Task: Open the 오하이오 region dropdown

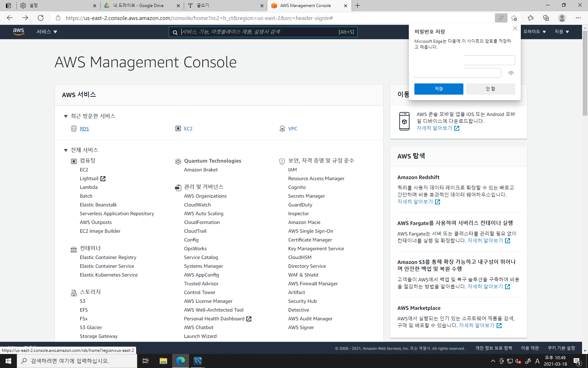Action: pos(534,32)
